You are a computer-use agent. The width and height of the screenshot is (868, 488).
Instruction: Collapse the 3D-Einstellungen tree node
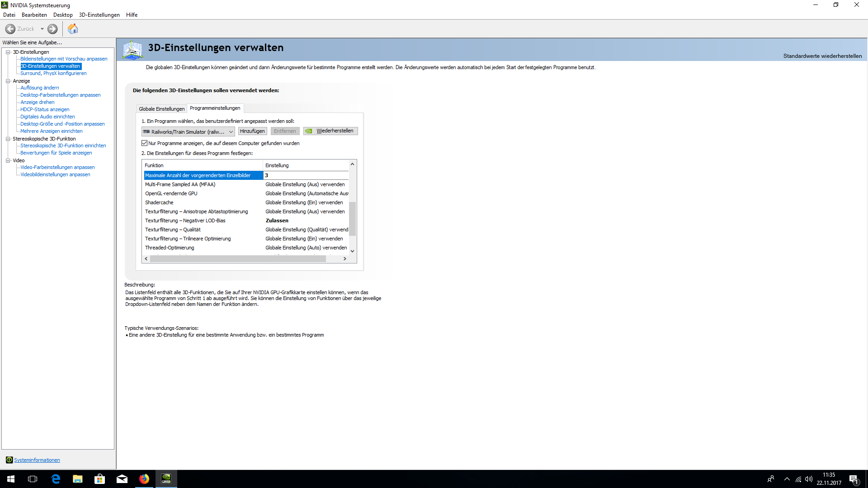coord(8,52)
